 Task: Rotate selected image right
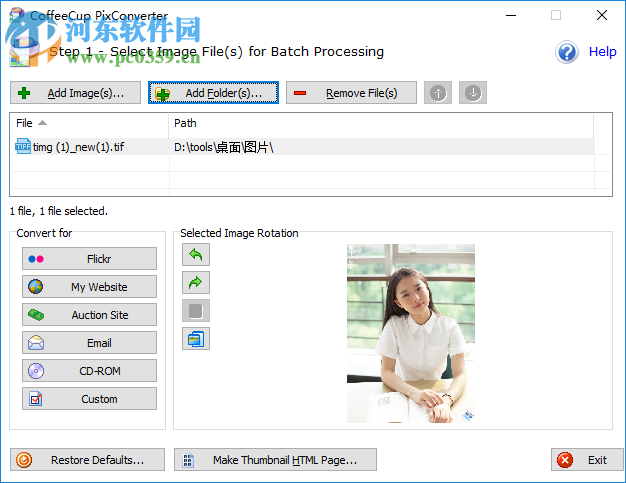[196, 283]
